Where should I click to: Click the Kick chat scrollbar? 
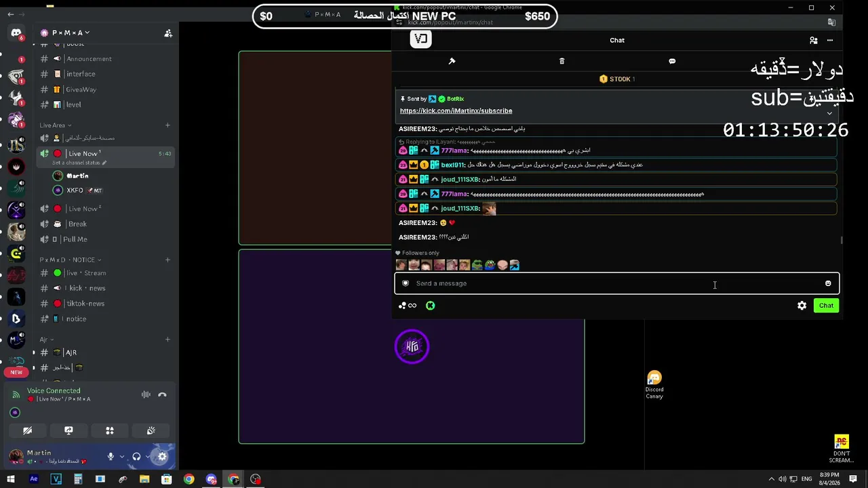[x=842, y=240]
